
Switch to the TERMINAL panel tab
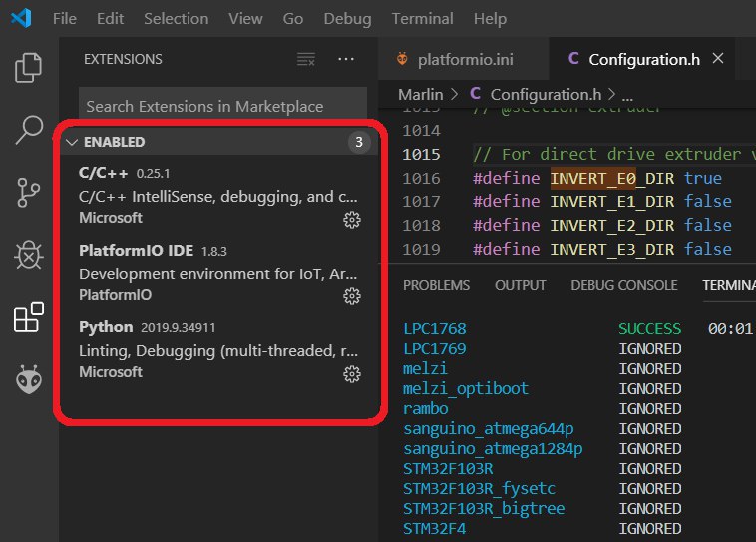click(729, 285)
